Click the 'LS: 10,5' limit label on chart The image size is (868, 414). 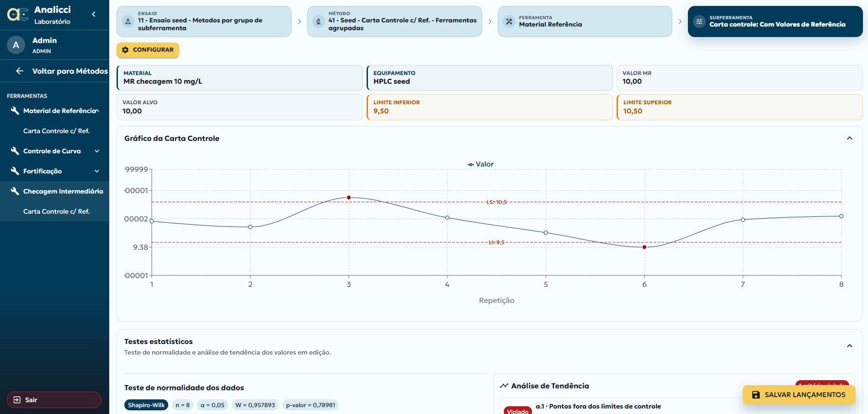pyautogui.click(x=496, y=202)
